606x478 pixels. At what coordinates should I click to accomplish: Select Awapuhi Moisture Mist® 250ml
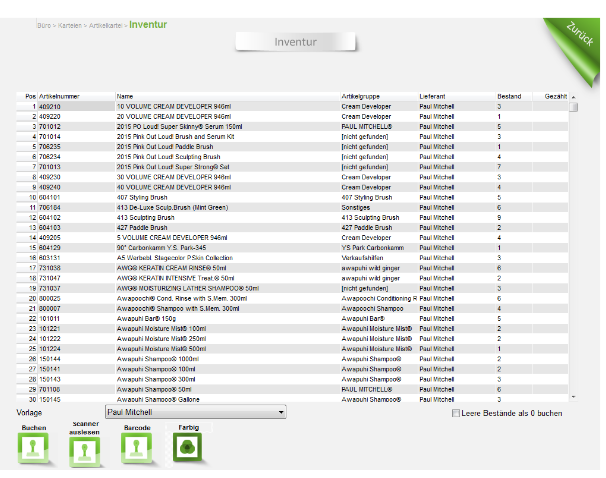pyautogui.click(x=162, y=339)
